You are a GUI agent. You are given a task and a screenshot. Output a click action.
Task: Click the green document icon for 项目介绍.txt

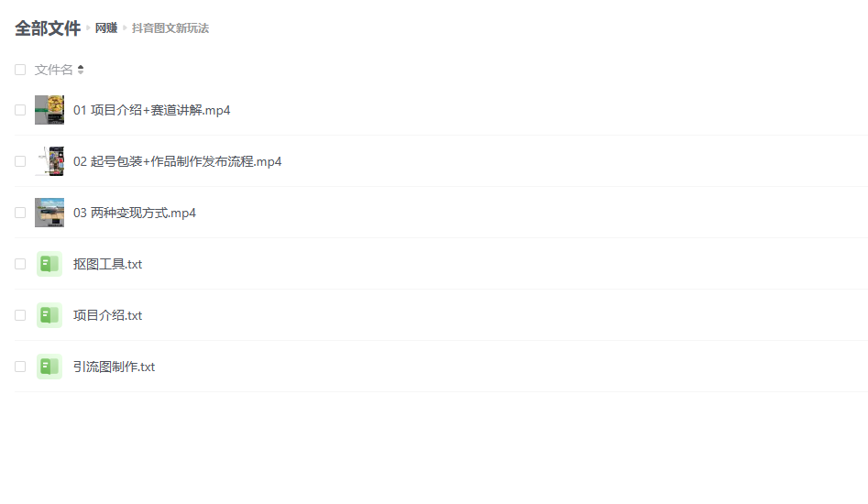(x=49, y=315)
